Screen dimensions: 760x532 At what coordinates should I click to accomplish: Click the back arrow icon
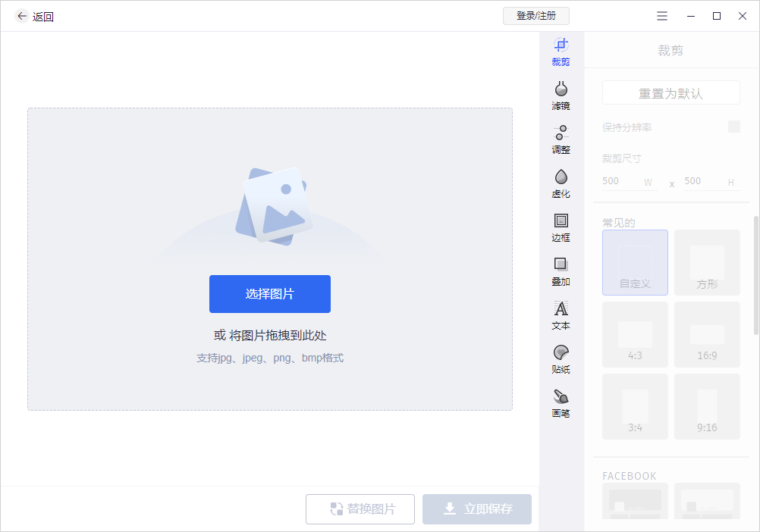[22, 17]
